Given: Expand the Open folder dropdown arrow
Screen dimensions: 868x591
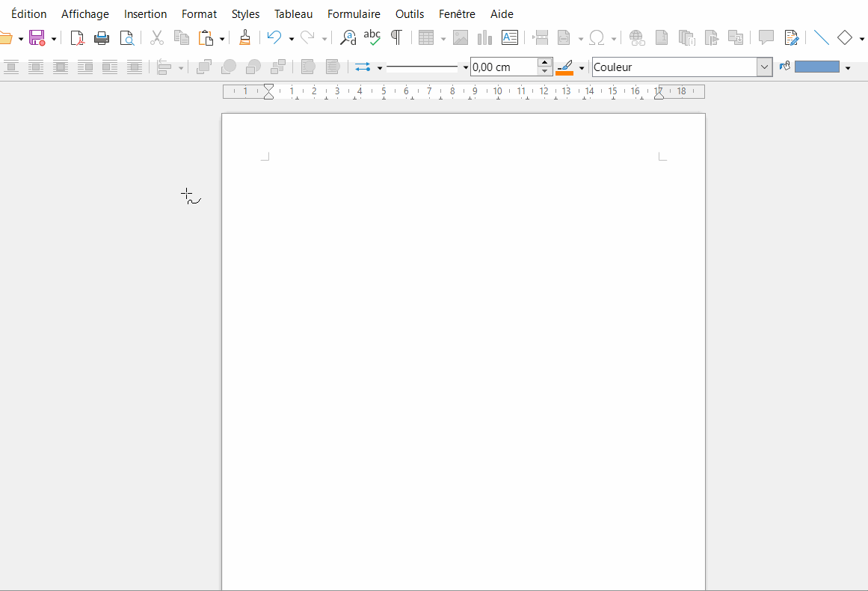Looking at the screenshot, I should [21, 39].
